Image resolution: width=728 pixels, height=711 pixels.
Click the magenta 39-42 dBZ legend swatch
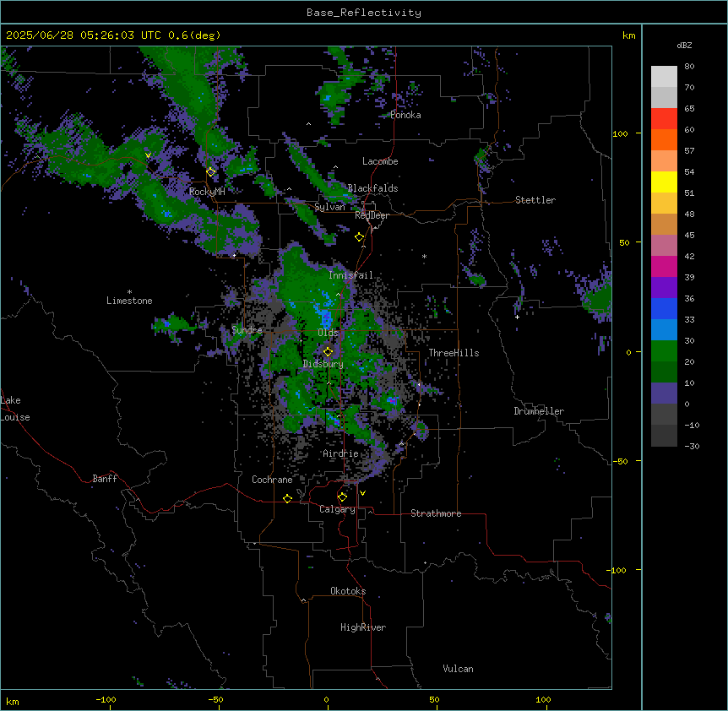pyautogui.click(x=664, y=266)
